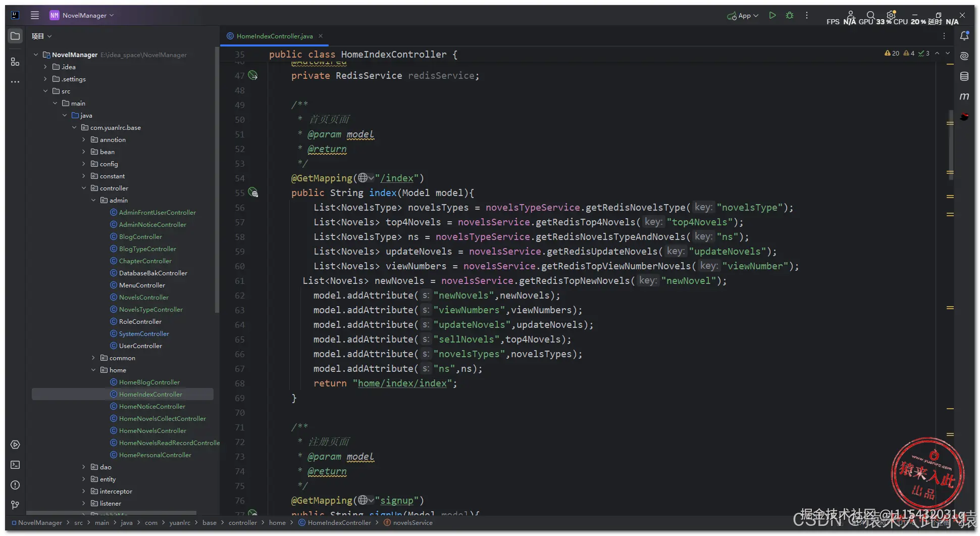Open AdminFrontUserController in project tree
The image size is (980, 536).
point(157,212)
